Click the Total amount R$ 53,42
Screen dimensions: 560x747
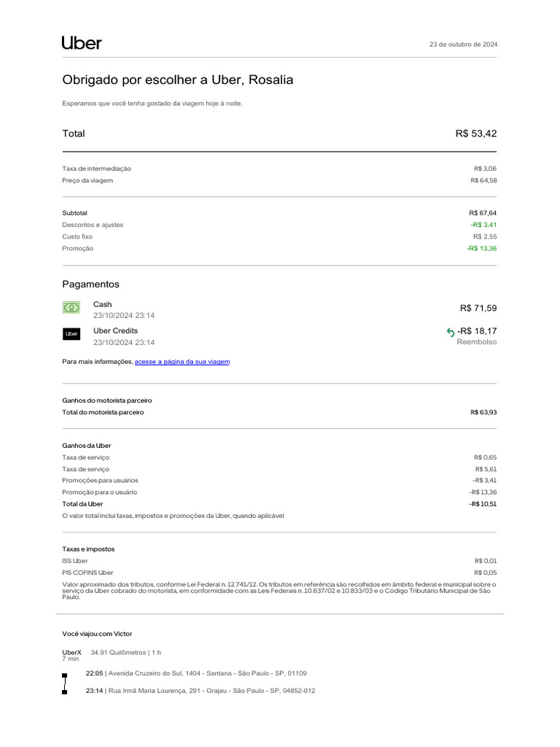[476, 133]
